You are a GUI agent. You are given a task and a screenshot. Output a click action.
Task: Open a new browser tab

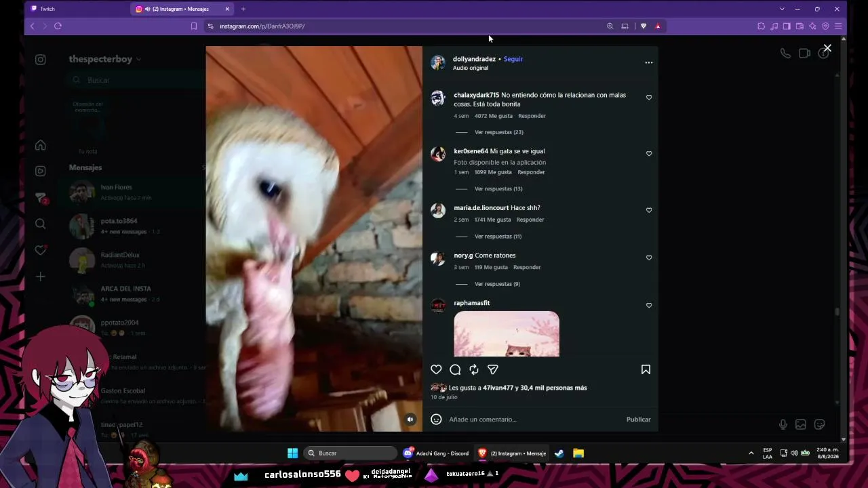coord(243,9)
